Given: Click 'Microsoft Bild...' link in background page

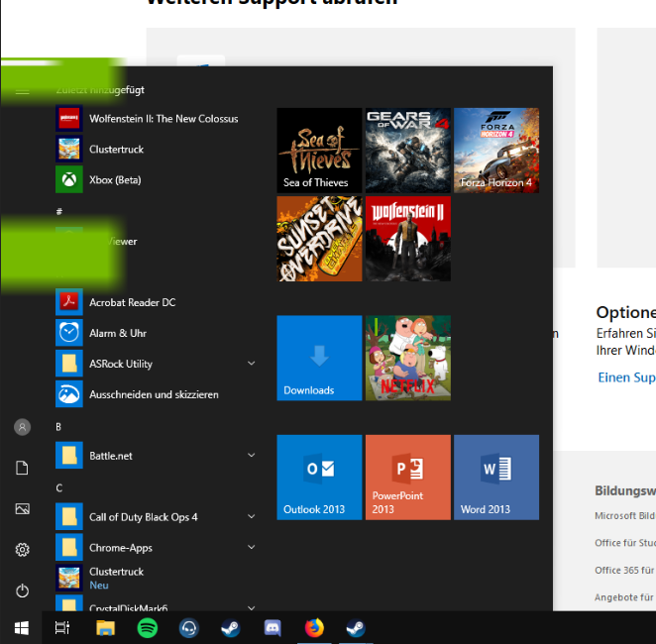Looking at the screenshot, I should (x=625, y=515).
